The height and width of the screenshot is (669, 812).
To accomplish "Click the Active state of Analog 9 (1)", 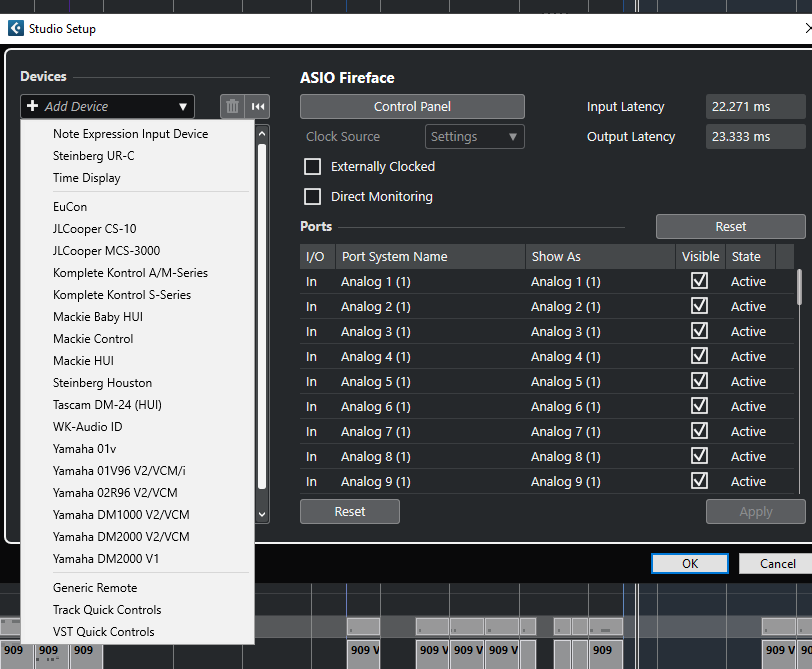I will pyautogui.click(x=748, y=482).
